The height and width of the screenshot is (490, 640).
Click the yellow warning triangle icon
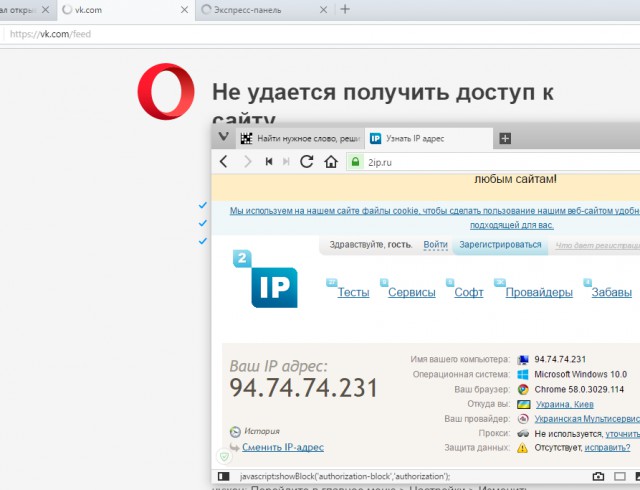(x=522, y=448)
